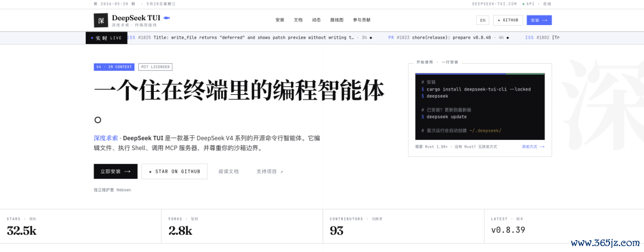
Task: Click the blue 安装 button in header
Action: point(539,20)
